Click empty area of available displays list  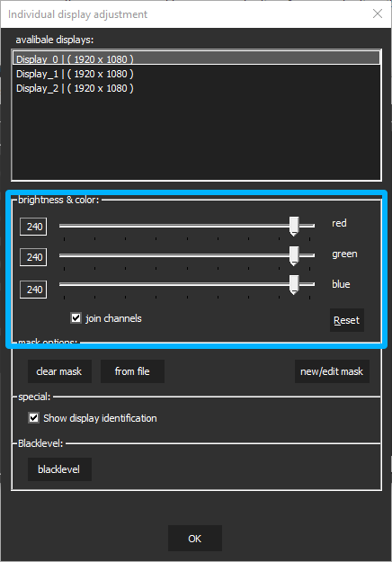click(196, 138)
